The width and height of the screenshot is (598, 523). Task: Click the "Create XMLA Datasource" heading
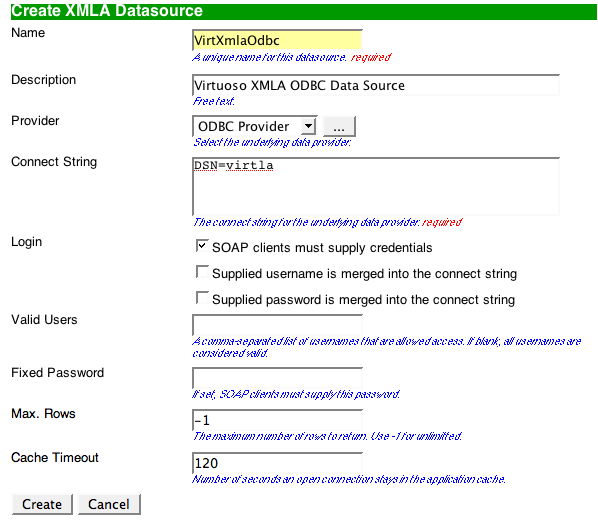point(107,11)
